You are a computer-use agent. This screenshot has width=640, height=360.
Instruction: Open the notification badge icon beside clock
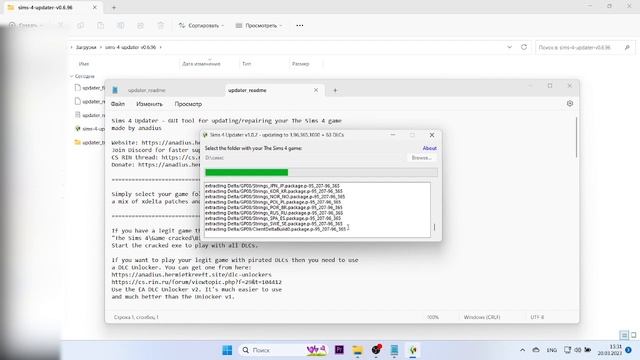[x=629, y=350]
